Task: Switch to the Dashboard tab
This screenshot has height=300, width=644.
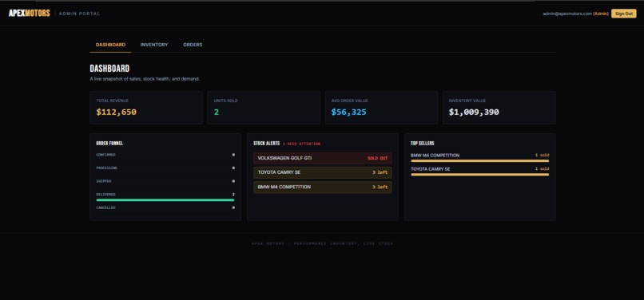Action: (110, 45)
